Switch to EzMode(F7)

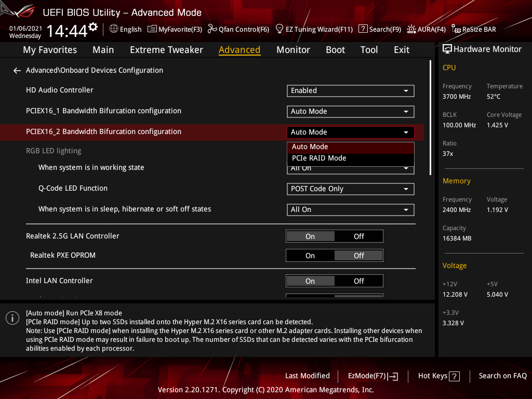pos(373,376)
